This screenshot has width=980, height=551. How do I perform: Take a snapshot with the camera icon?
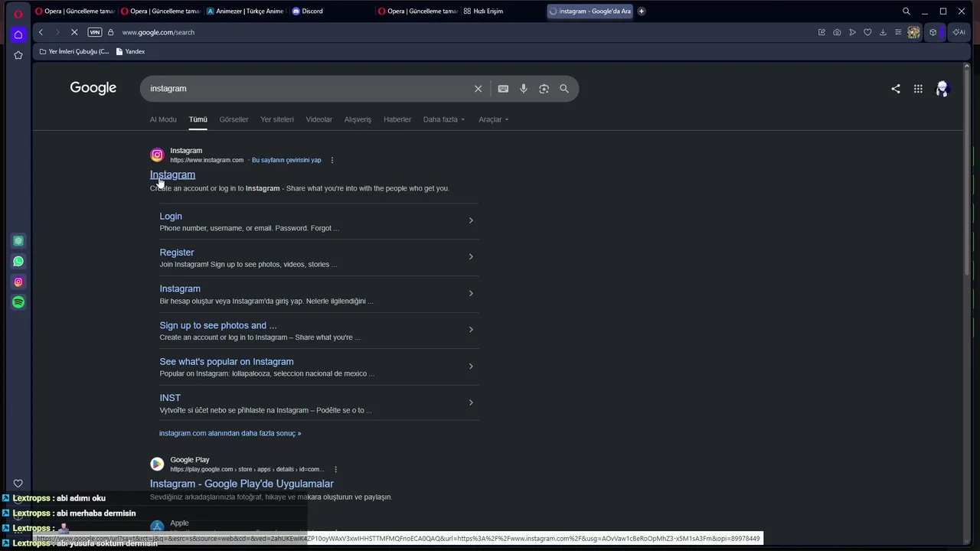(x=837, y=32)
